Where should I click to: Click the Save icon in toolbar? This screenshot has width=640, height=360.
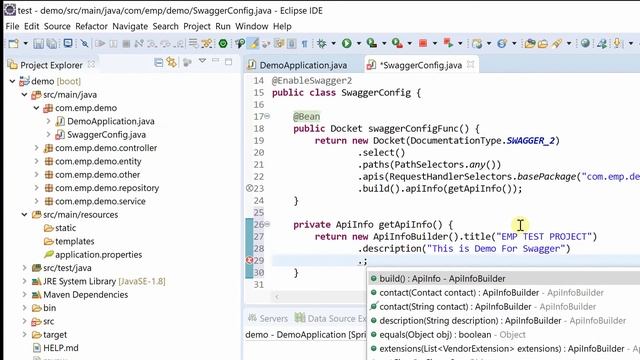click(x=38, y=43)
